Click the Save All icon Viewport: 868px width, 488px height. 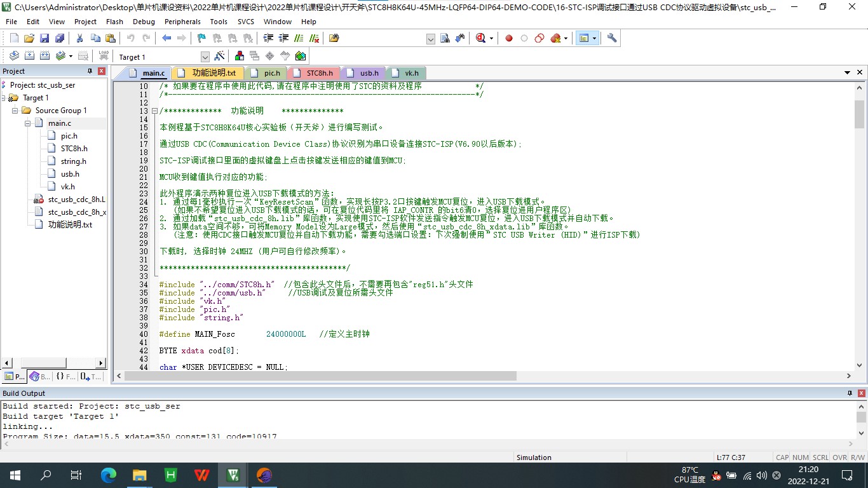click(x=58, y=38)
